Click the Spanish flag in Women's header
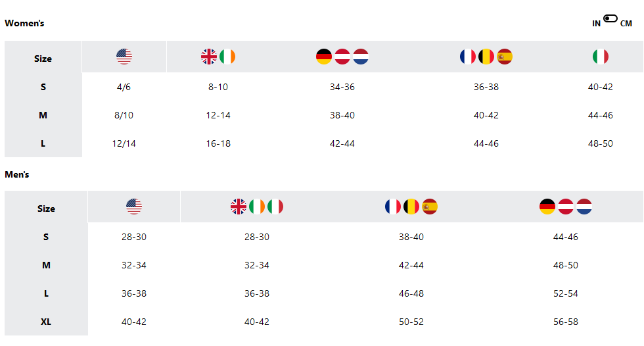The height and width of the screenshot is (346, 644). click(x=505, y=57)
